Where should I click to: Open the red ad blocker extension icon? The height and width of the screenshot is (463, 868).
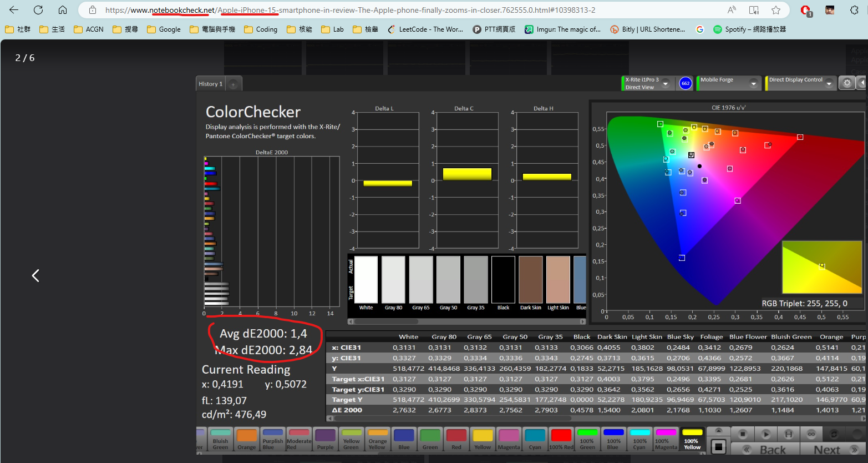pyautogui.click(x=806, y=10)
